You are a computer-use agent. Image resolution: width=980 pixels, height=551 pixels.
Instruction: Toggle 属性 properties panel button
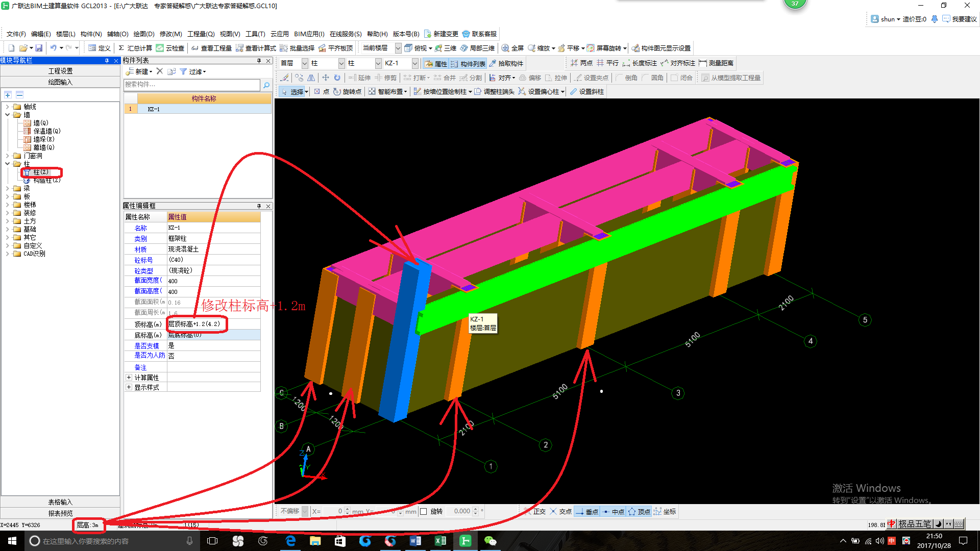(x=435, y=63)
